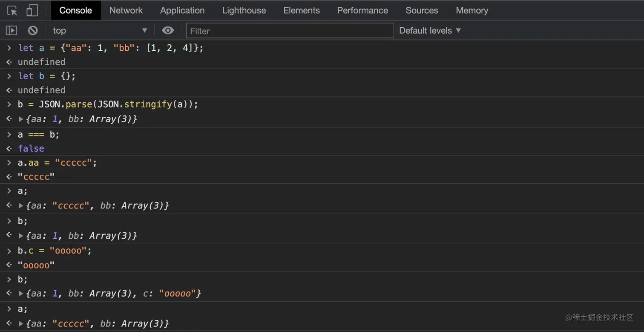Clear the console with the ban icon
The image size is (644, 332).
click(x=33, y=30)
